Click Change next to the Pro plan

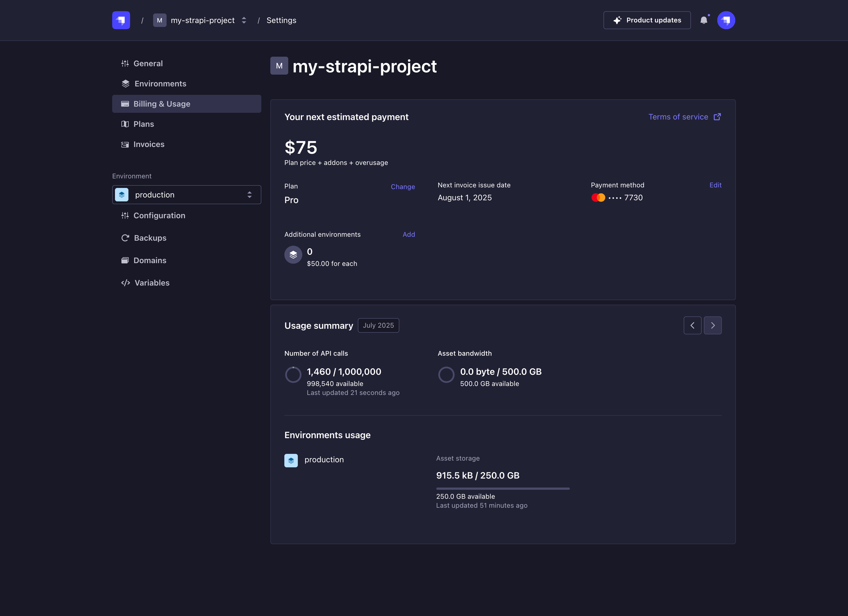[x=403, y=187]
